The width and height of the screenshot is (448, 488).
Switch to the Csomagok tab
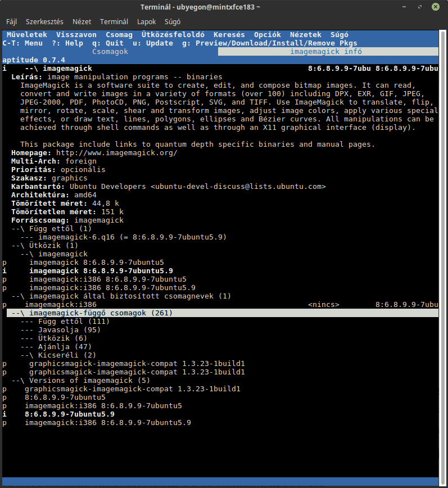coord(110,51)
